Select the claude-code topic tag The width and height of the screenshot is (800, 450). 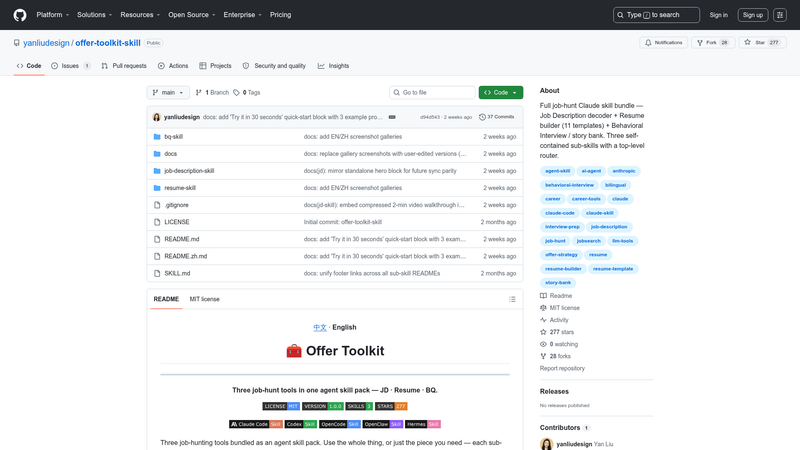point(560,213)
